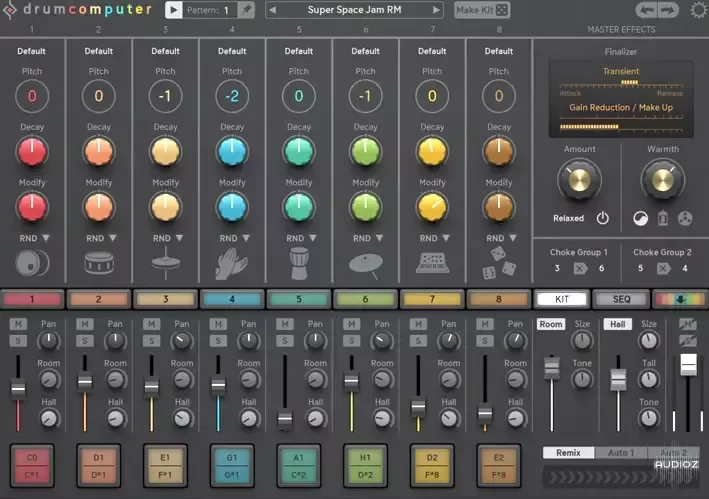Trigger the H1 green drum pad
Viewport: 709px width, 499px height.
tap(365, 466)
